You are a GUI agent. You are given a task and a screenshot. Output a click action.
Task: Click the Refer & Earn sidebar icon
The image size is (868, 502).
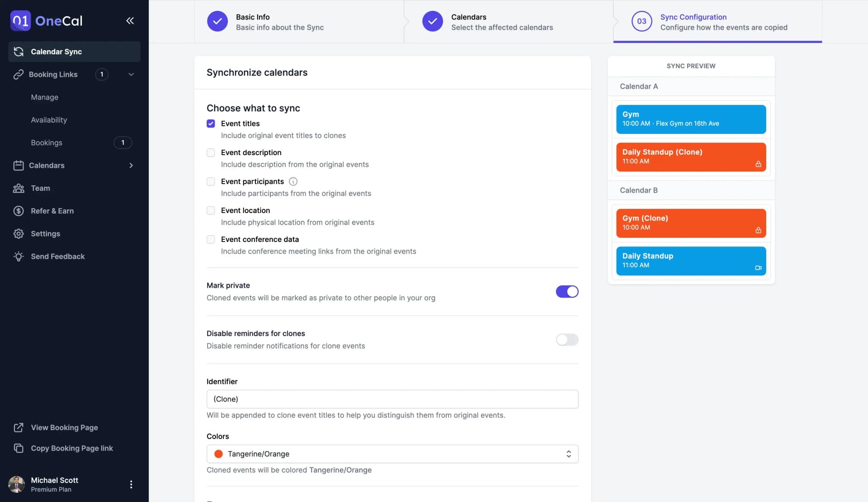[19, 211]
